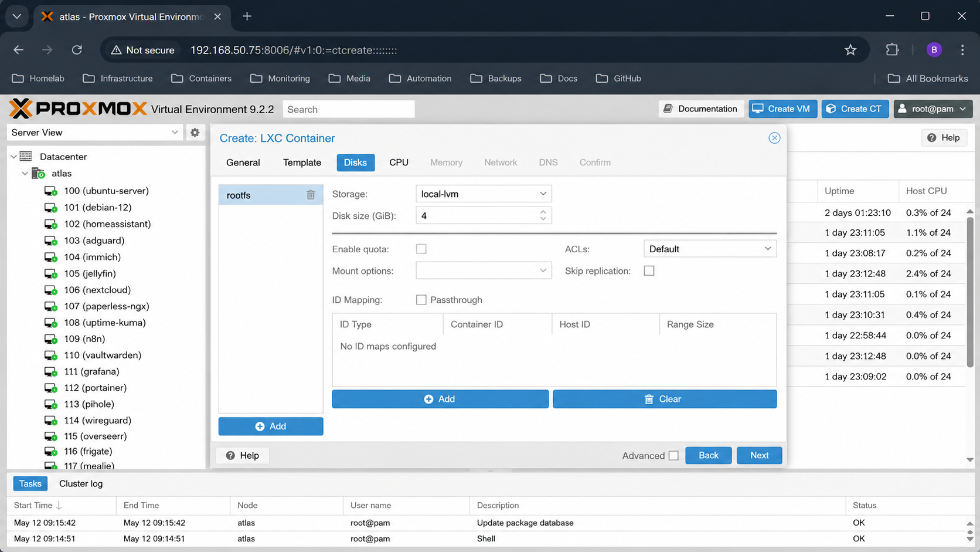Add an ID mapping entry
This screenshot has width=980, height=552.
(x=440, y=399)
